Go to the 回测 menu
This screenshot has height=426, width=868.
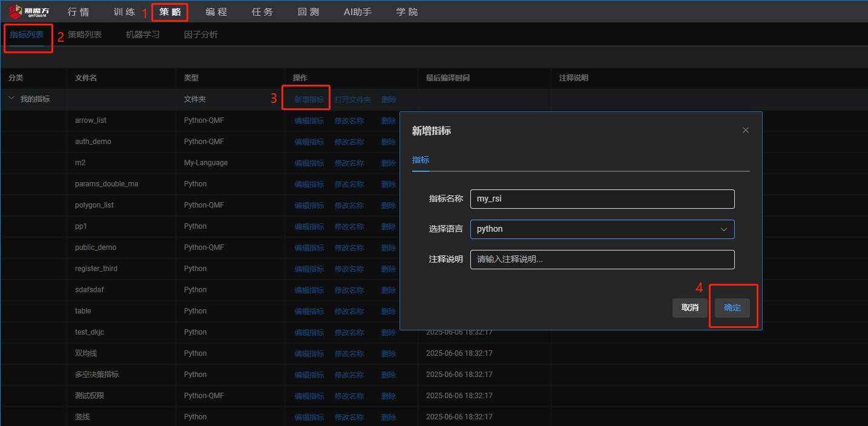(x=309, y=12)
